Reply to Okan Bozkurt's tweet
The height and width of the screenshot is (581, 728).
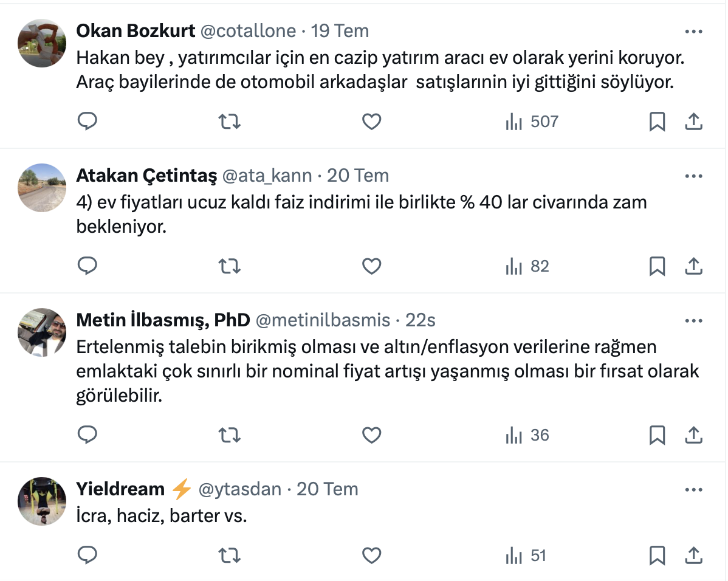pos(88,122)
